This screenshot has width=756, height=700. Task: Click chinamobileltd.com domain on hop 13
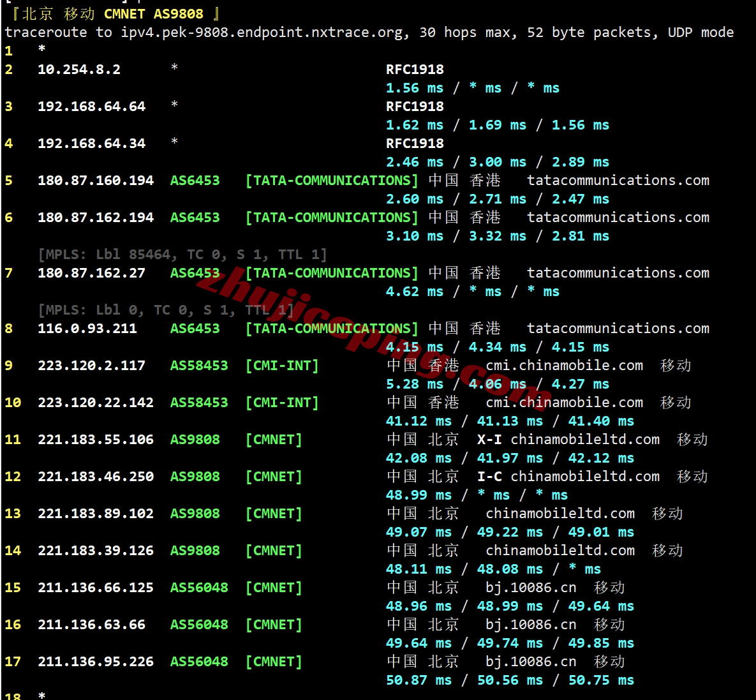(560, 514)
